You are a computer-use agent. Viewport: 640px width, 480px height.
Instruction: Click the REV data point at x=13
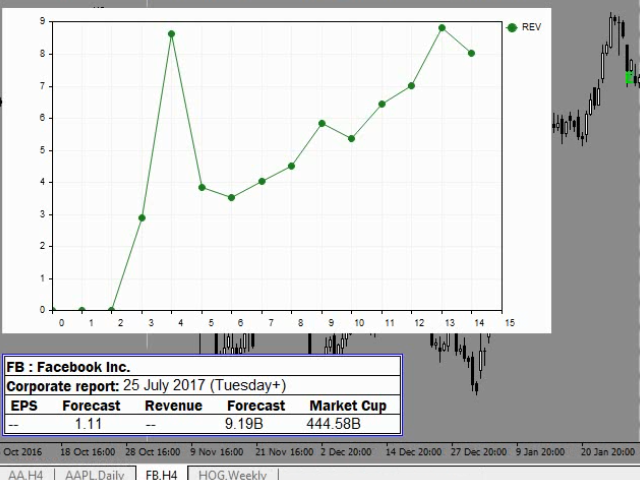(x=442, y=28)
